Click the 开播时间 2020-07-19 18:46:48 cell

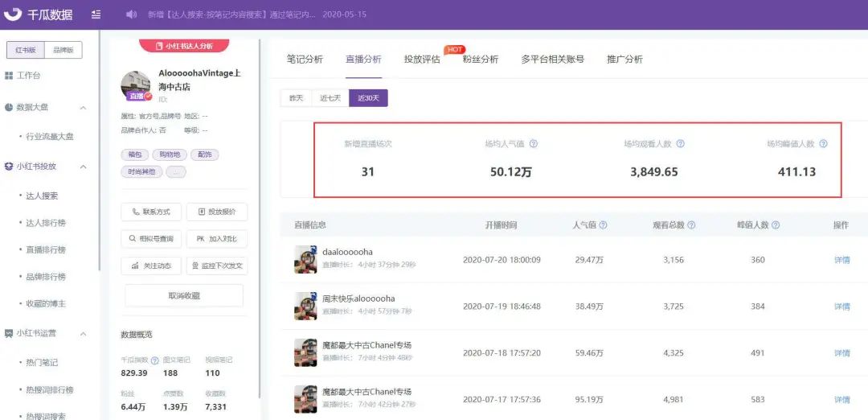502,307
